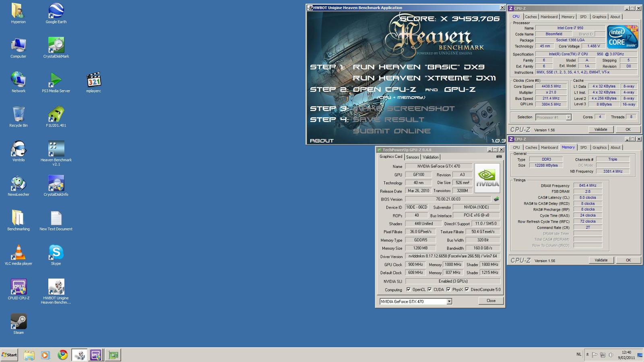Click OK in the lower CPU-Z memory window
The width and height of the screenshot is (644, 362).
[x=628, y=261]
